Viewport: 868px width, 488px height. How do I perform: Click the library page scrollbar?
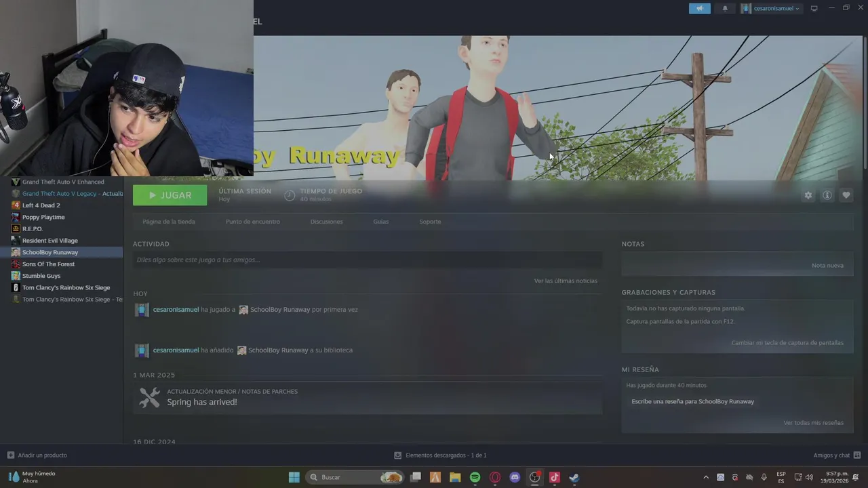pyautogui.click(x=865, y=102)
